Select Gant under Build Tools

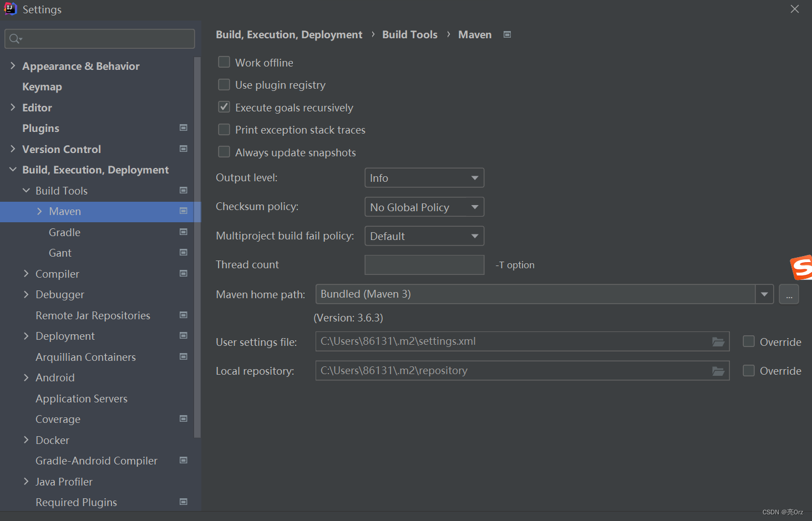point(60,253)
